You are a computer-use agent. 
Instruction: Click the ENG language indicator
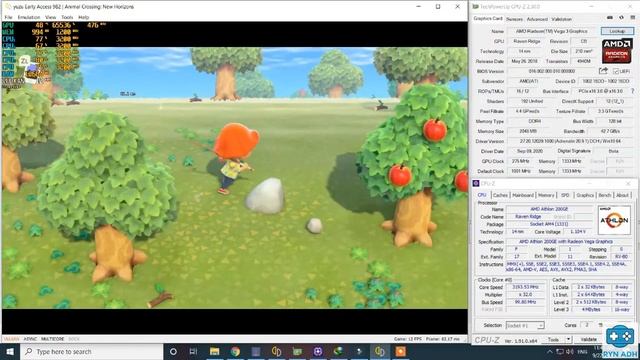[582, 352]
